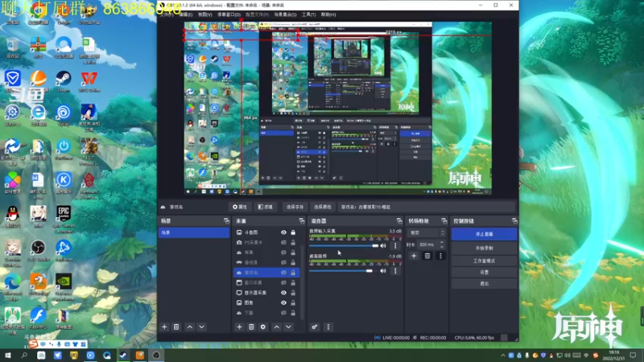This screenshot has height=362, width=644.
Task: Open the Epic Games Launcher desktop icon
Action: click(64, 220)
